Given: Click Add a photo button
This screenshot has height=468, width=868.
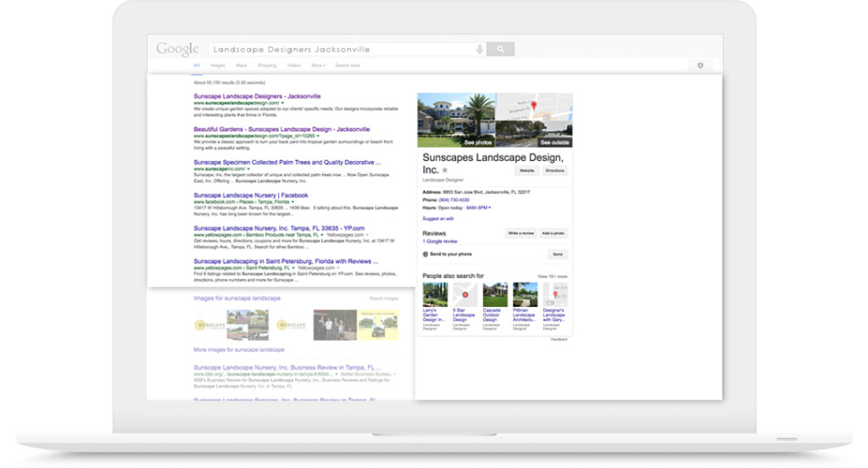Looking at the screenshot, I should tap(553, 233).
